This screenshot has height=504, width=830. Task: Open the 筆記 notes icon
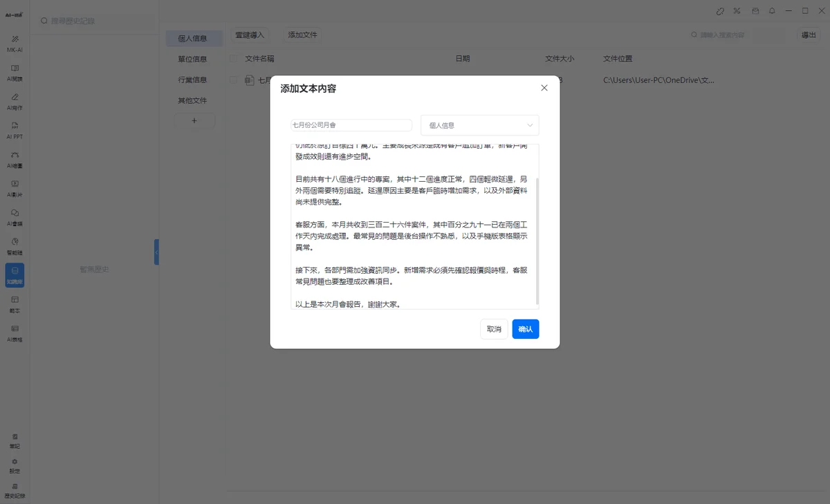[15, 441]
